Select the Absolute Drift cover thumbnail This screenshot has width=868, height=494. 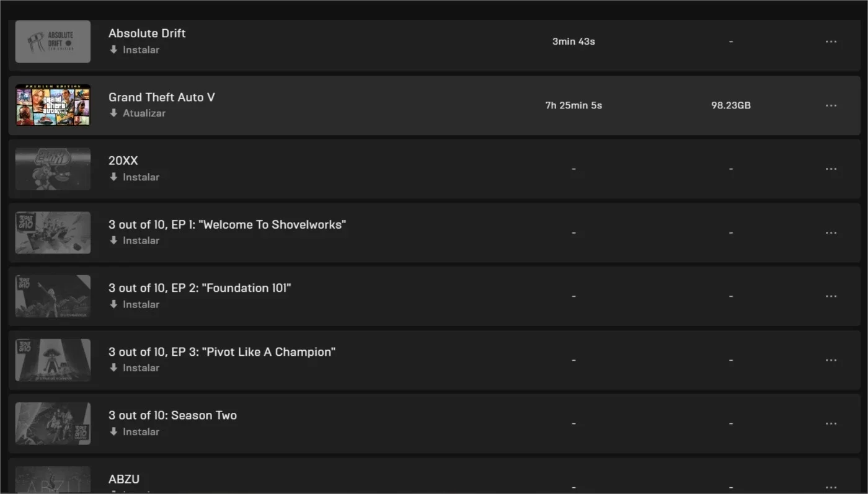point(53,42)
